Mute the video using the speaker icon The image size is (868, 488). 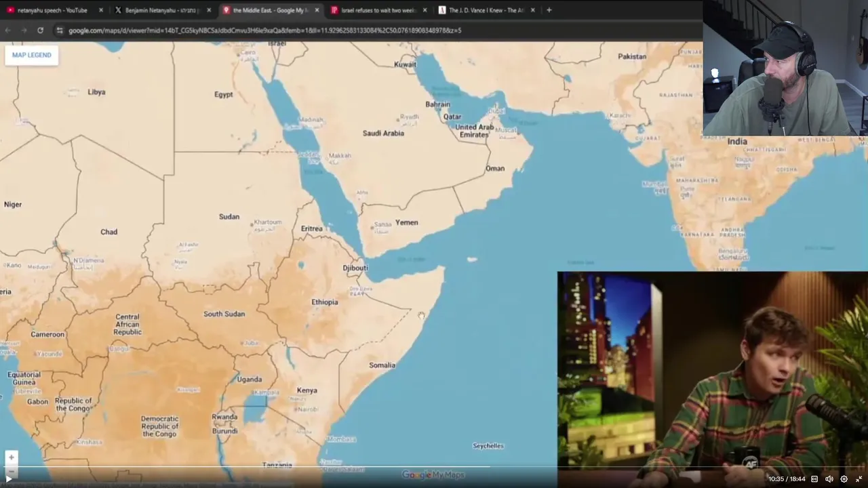[829, 479]
